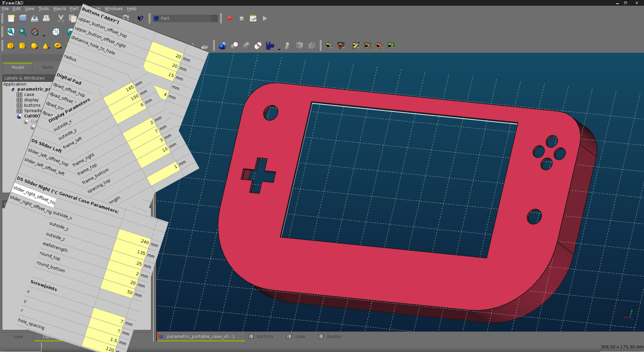
Task: Click the Measure Angular icon
Action: click(x=341, y=46)
